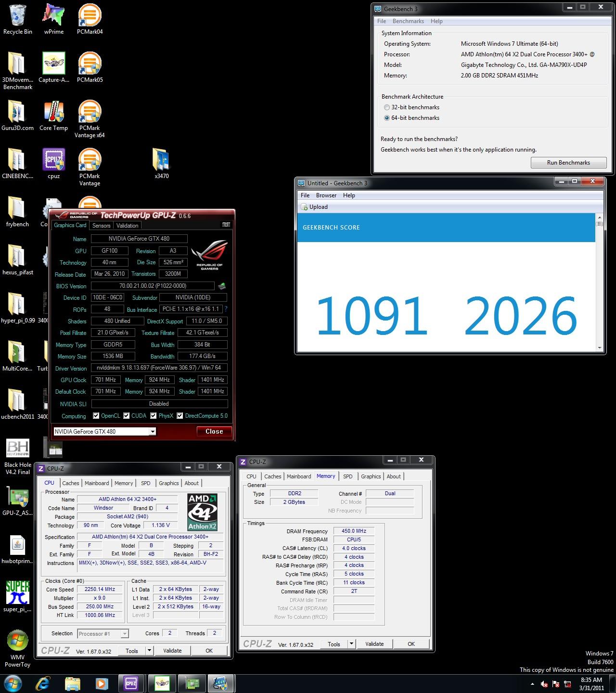The height and width of the screenshot is (693, 616).
Task: Open the Windows Start orb
Action: tap(13, 683)
